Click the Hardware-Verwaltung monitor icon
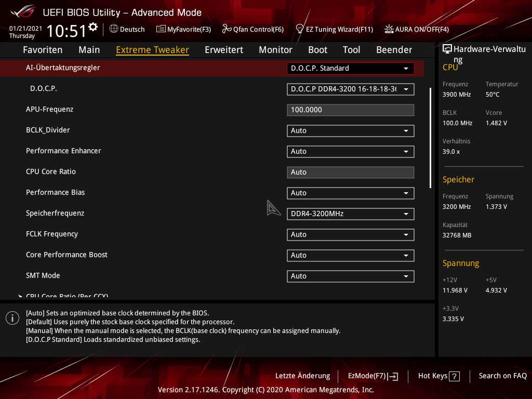The height and width of the screenshot is (399, 532). coord(447,49)
